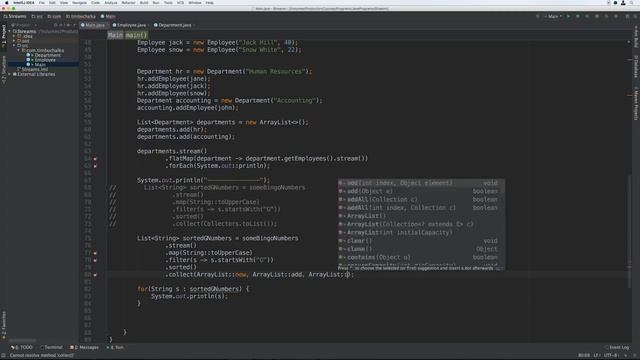
Task: Choose clone() completion suggestion
Action: (x=421, y=249)
